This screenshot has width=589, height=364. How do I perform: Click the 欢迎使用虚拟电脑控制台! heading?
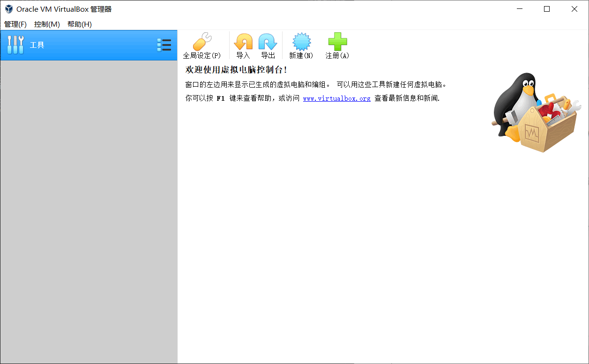click(236, 70)
